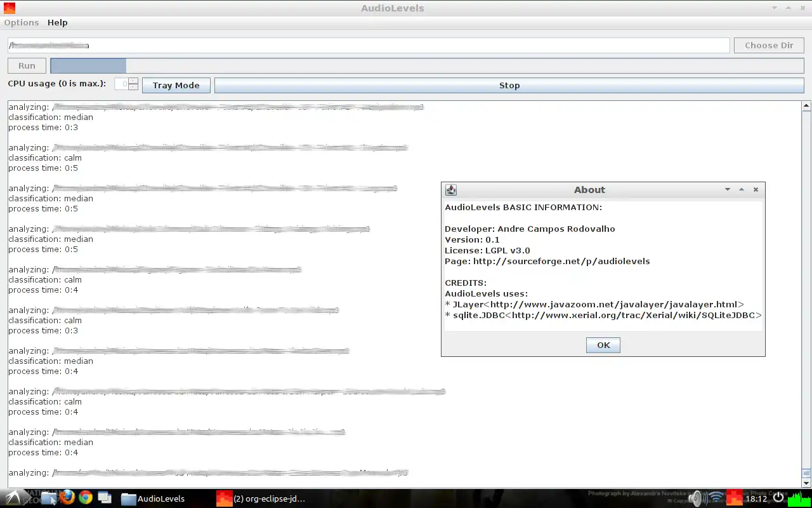Screen dimensions: 812x508
Task: Open the Options menu
Action: coord(22,22)
